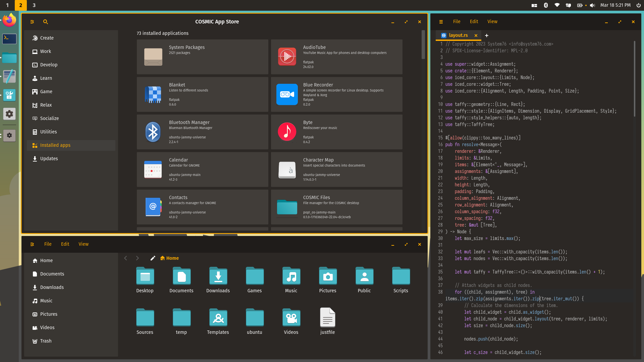Toggle the Files sidebar icon
644x362 pixels.
(x=32, y=244)
